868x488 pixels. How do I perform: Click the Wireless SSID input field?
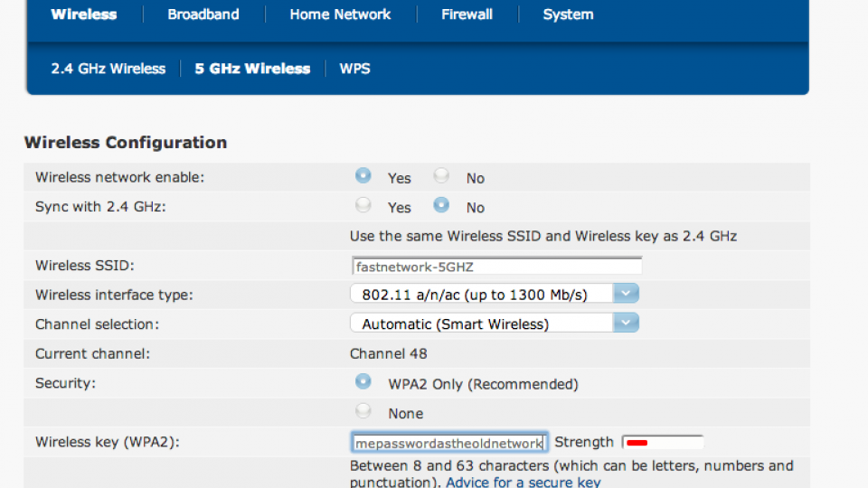click(x=496, y=266)
